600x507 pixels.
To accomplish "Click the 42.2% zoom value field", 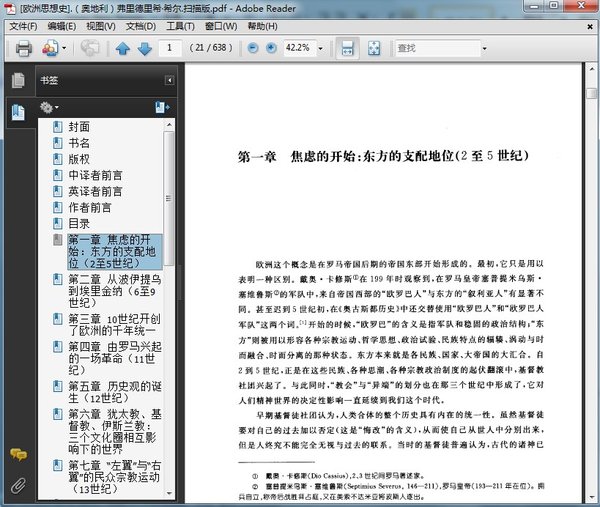I will click(300, 48).
